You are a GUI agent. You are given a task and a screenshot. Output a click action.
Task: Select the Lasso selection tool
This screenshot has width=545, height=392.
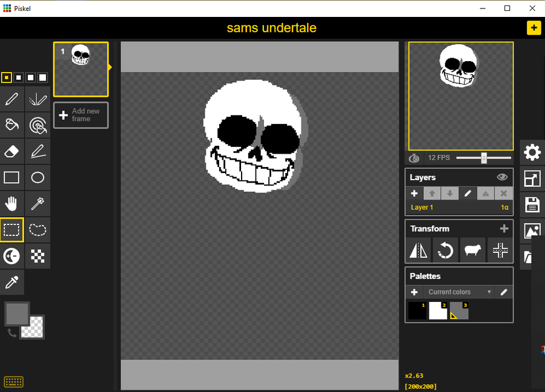tap(38, 230)
